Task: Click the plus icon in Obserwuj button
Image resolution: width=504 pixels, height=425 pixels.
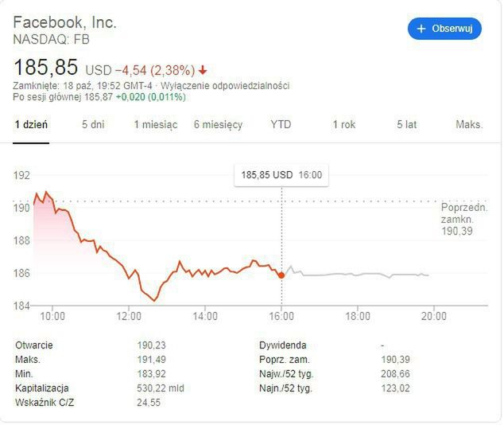Action: 421,29
